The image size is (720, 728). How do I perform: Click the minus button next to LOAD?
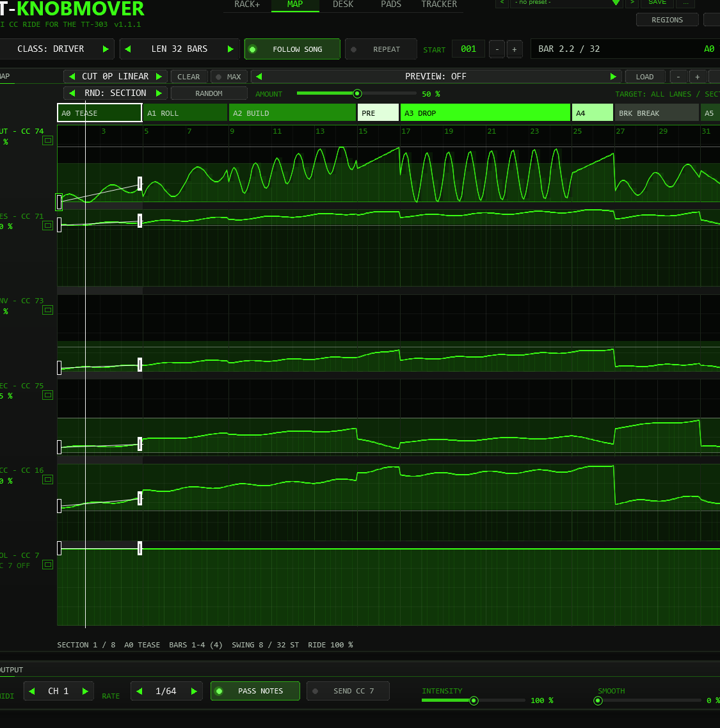[678, 77]
